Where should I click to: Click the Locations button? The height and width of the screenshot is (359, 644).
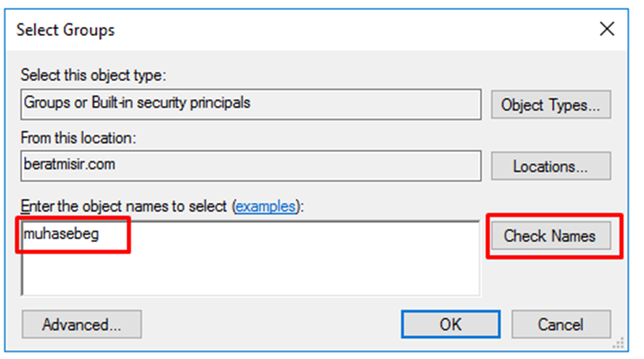(550, 166)
